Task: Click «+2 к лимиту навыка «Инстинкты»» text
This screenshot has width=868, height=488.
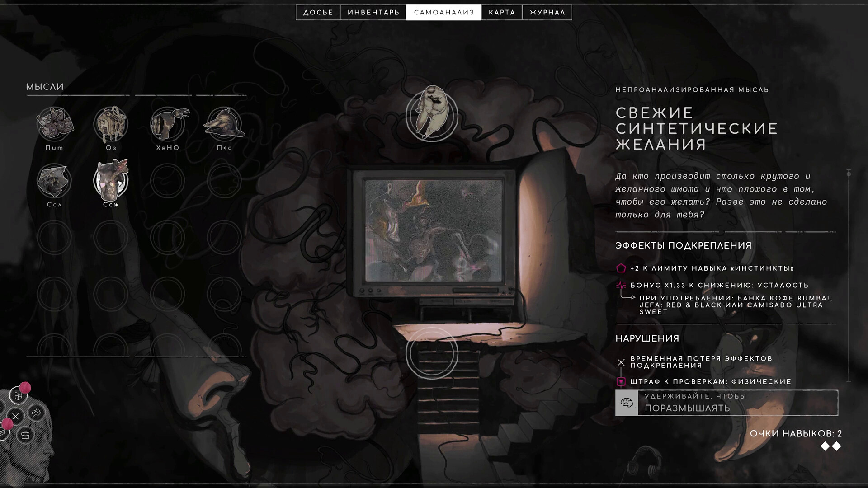Action: (712, 268)
